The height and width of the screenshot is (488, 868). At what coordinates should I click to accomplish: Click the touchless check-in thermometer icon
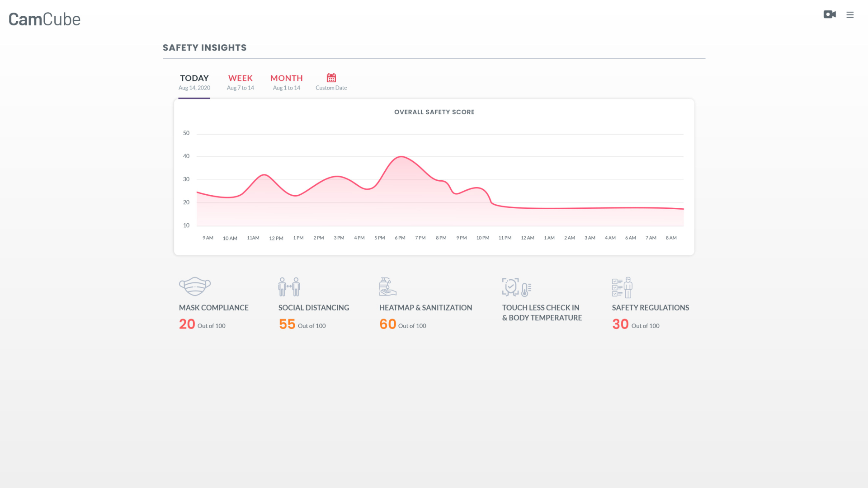517,287
